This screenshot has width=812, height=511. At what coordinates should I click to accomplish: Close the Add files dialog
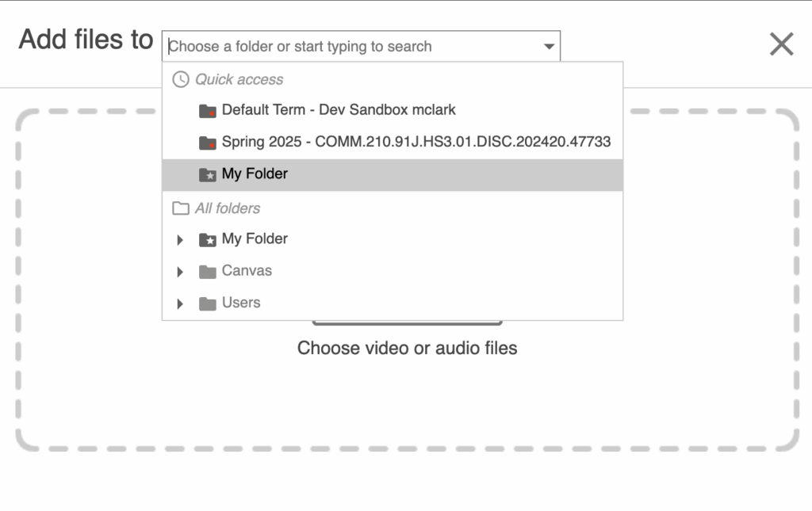click(x=781, y=44)
